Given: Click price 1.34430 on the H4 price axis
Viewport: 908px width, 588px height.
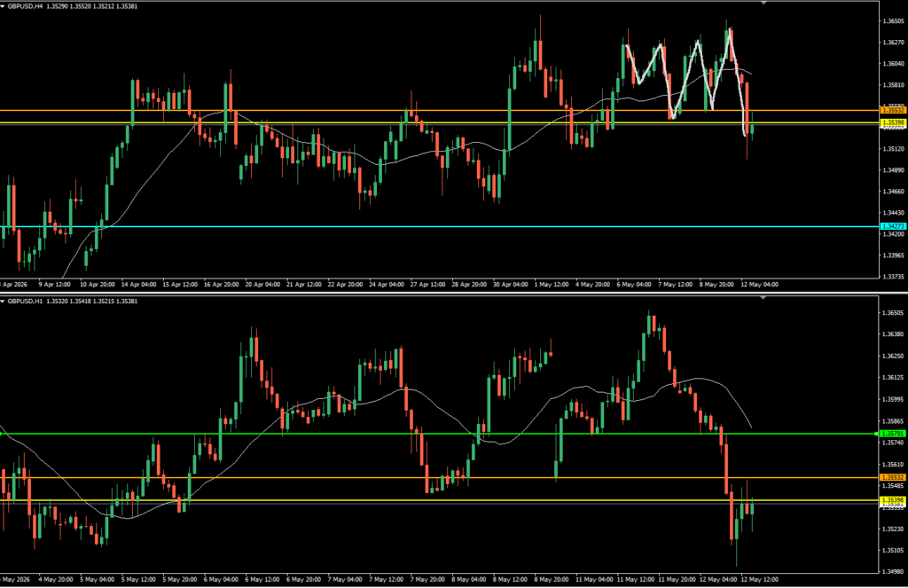Looking at the screenshot, I should pyautogui.click(x=893, y=213).
